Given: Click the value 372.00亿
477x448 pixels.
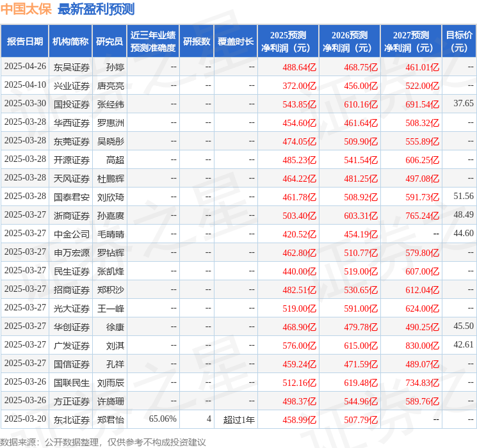Looking at the screenshot, I should click(x=300, y=86).
